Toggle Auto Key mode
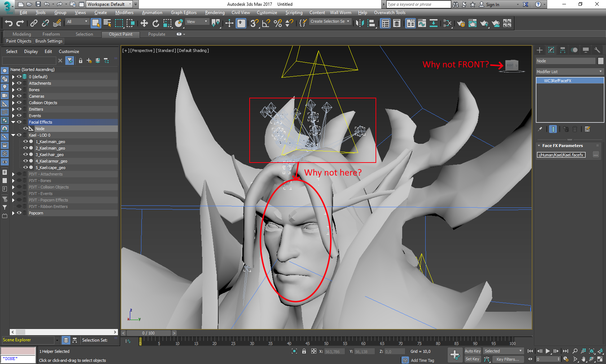Image resolution: width=606 pixels, height=364 pixels. pyautogui.click(x=473, y=351)
